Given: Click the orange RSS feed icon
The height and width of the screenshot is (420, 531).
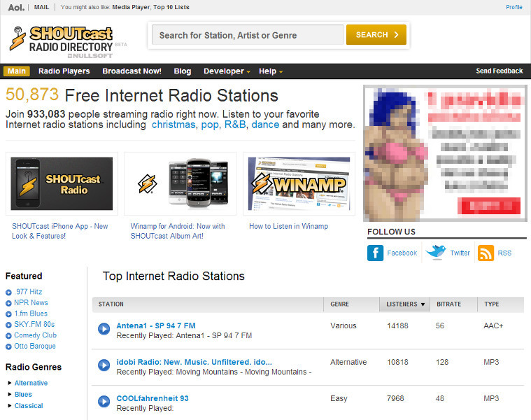Looking at the screenshot, I should [x=486, y=253].
